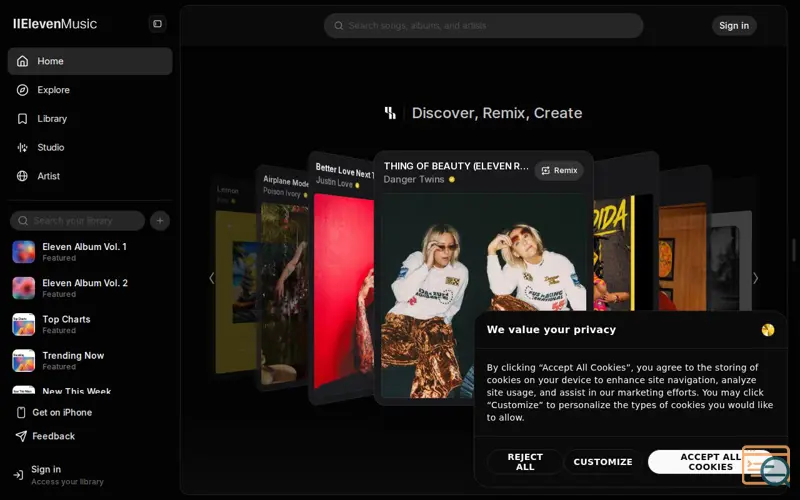Click the Home house icon

tap(22, 61)
